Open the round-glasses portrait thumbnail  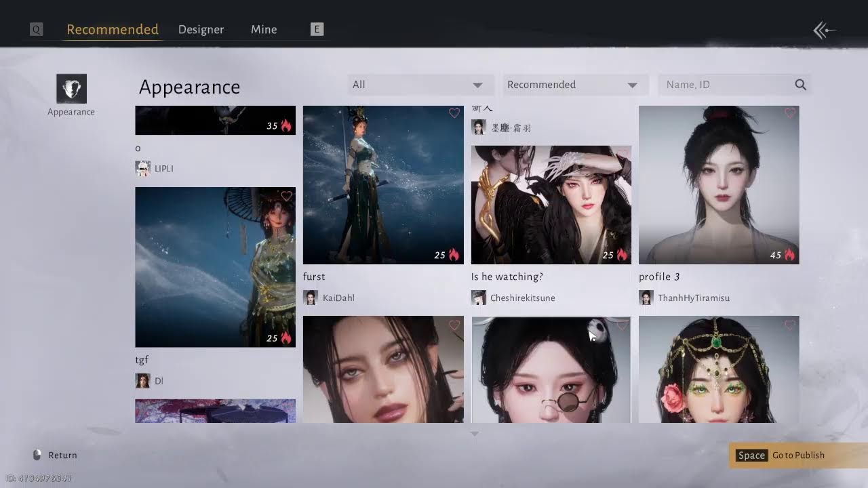point(551,369)
